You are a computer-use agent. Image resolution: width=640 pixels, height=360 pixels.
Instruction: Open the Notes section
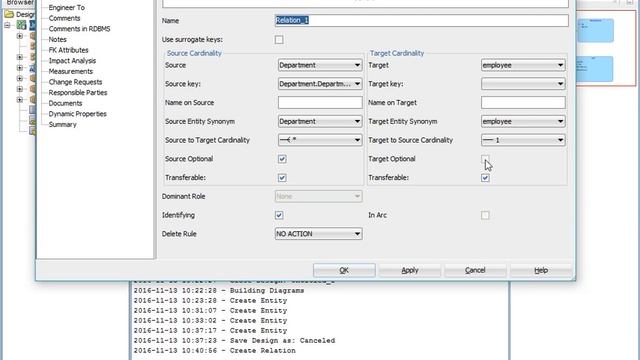coord(58,40)
